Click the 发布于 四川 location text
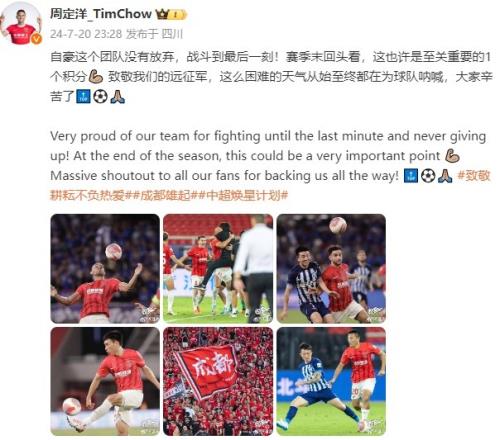This screenshot has height=440, width=500. [155, 34]
